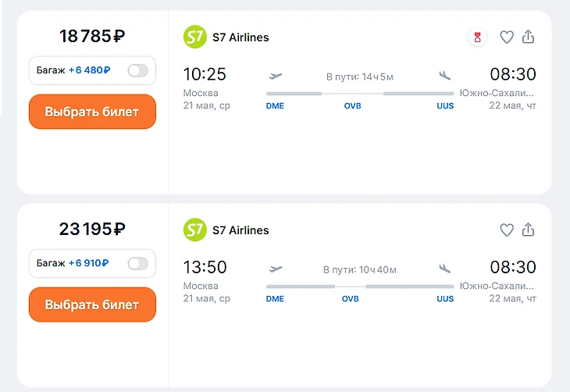
Task: Enable baggage +6 480₽ toggle
Action: (x=137, y=70)
